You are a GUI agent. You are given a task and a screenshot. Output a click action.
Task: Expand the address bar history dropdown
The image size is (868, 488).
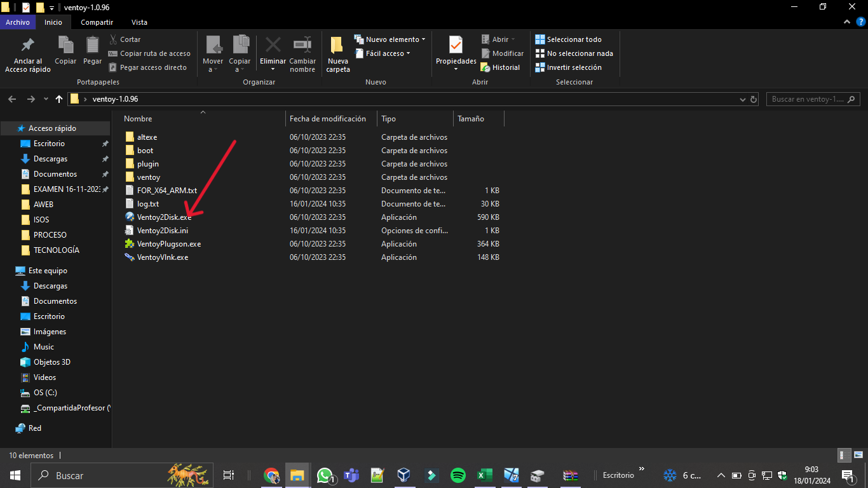click(743, 100)
